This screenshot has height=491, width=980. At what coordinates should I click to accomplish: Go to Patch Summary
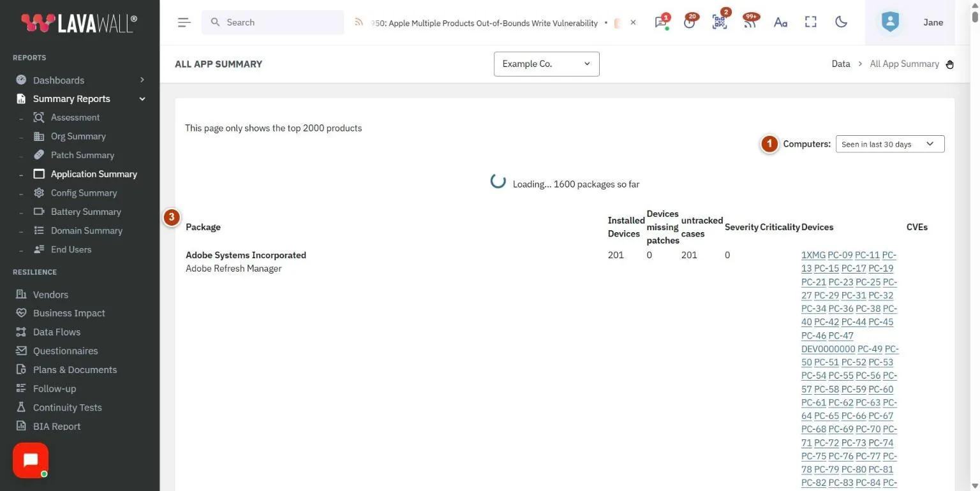tap(82, 155)
